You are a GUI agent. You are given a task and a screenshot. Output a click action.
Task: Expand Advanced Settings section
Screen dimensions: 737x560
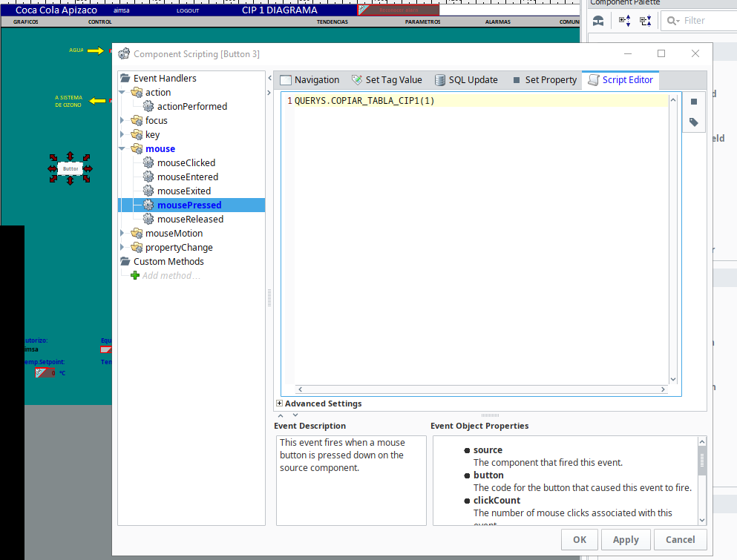[x=279, y=403]
